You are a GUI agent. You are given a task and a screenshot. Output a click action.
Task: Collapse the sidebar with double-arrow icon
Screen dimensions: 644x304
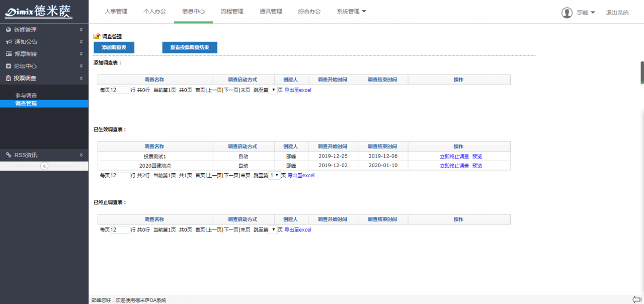pyautogui.click(x=44, y=166)
